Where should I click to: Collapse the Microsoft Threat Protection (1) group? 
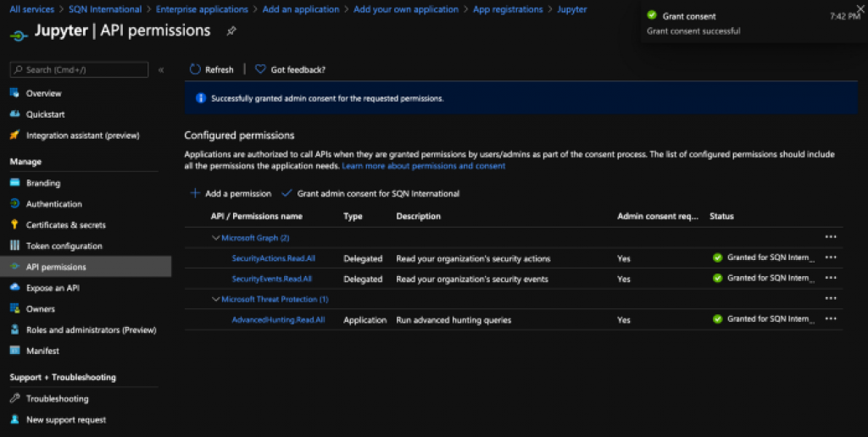coord(216,299)
